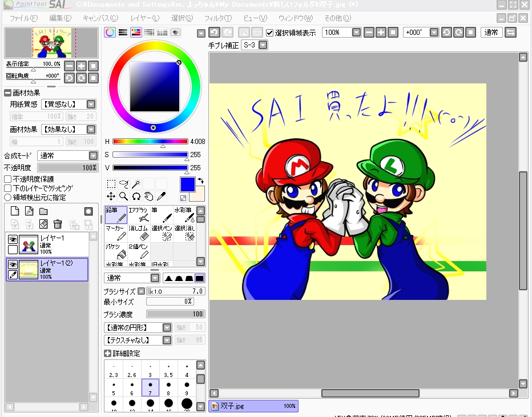Screen dimensions: 532x417
Task: Hide レイヤー1 with its eye icon
Action: [13, 240]
